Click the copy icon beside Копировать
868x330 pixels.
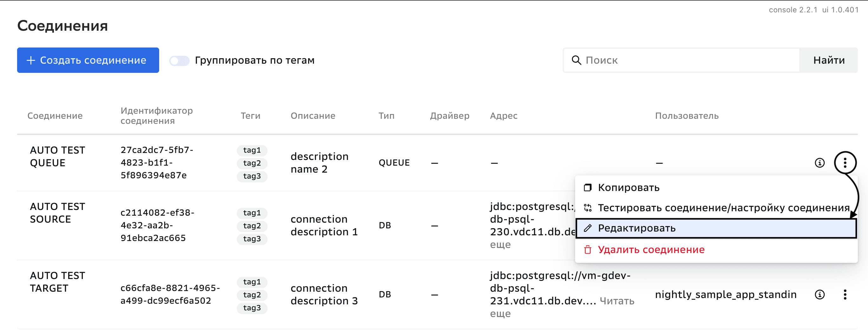click(587, 187)
